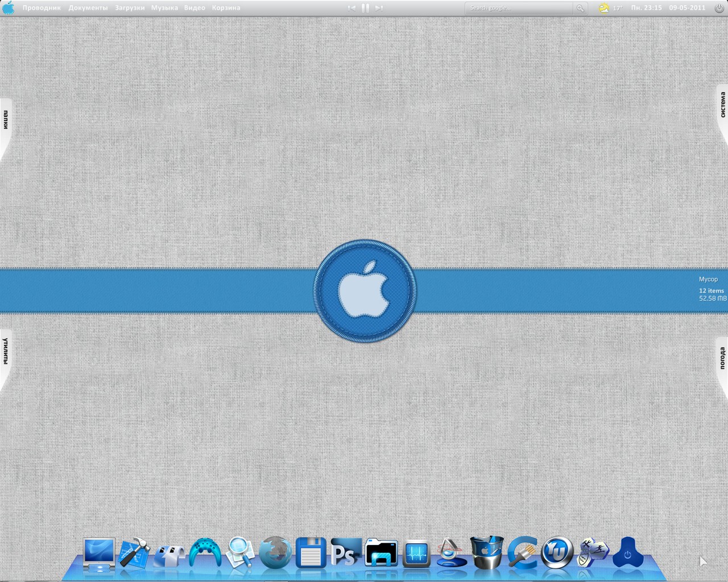This screenshot has width=728, height=582.
Task: Open the floppy disk dock icon
Action: 311,552
